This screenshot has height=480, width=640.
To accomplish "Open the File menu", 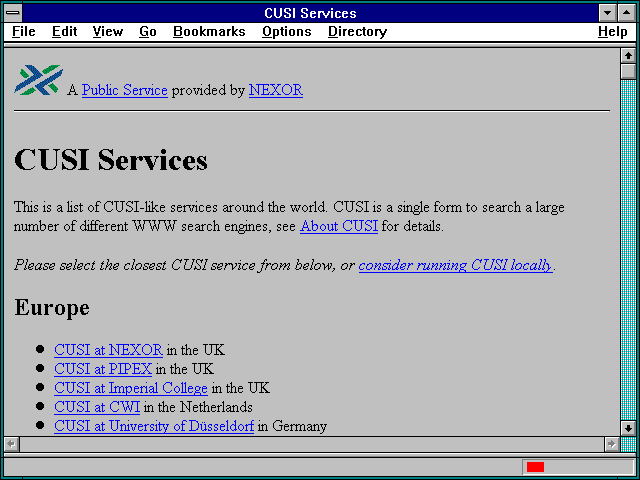I will [24, 31].
